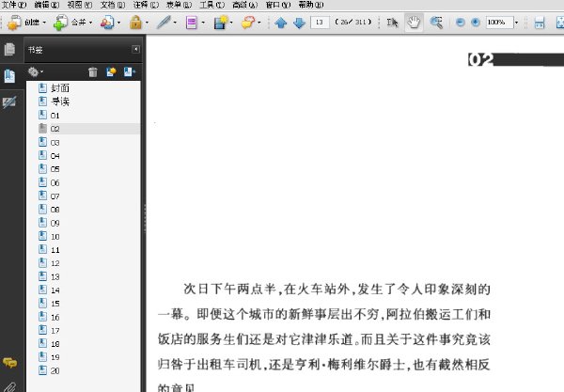Open the 高级 (Advanced) menu
The image size is (564, 392).
click(x=244, y=5)
